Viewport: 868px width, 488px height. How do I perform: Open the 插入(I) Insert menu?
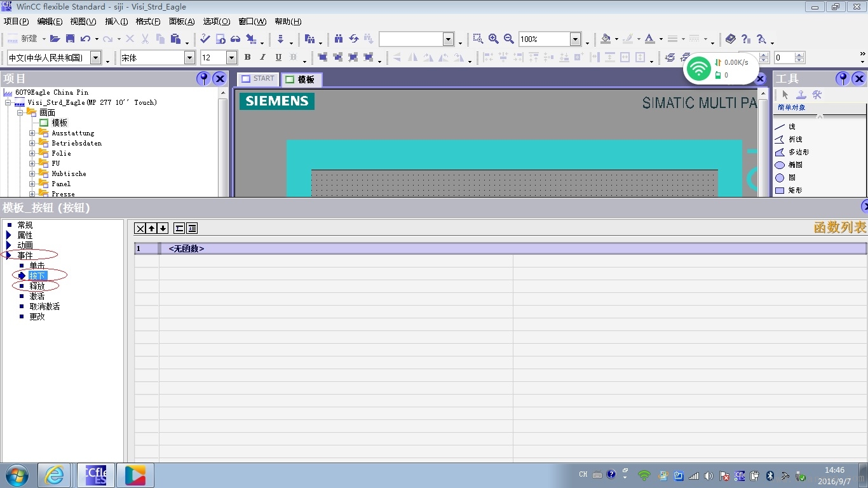(x=117, y=22)
